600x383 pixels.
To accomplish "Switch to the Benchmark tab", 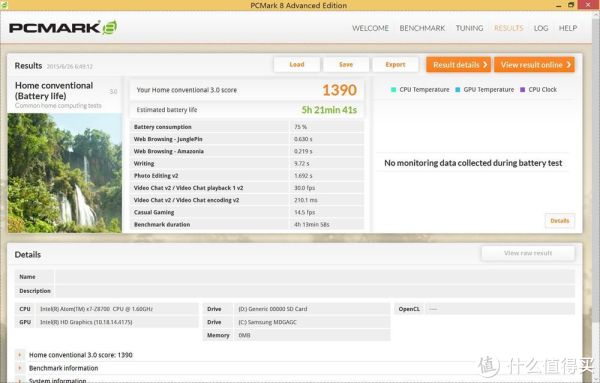I will [422, 28].
